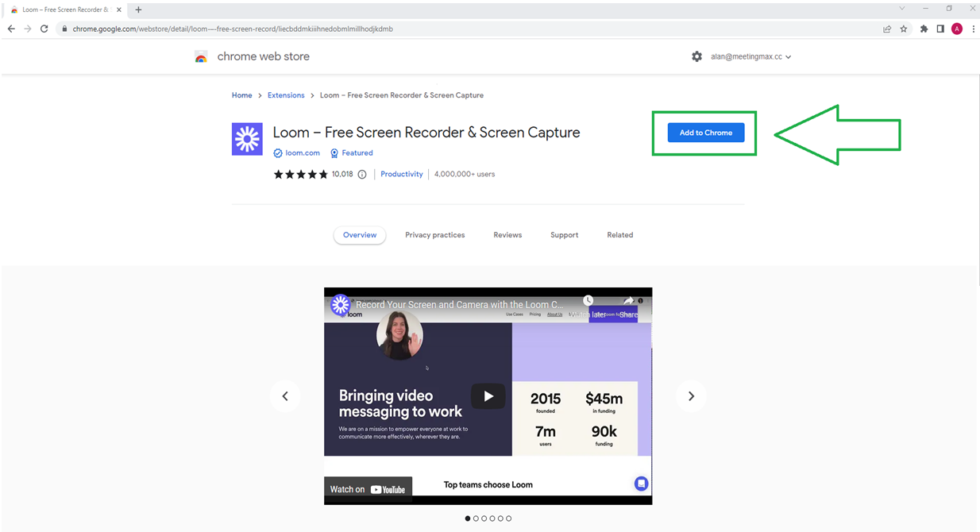980x532 pixels.
Task: Click the video Share arrow icon
Action: (x=628, y=301)
